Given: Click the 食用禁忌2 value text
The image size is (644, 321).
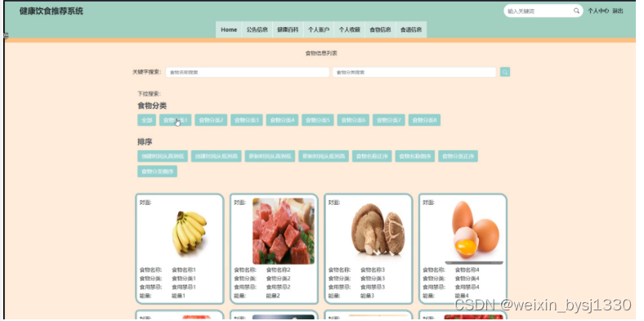Looking at the screenshot, I should click(279, 288).
